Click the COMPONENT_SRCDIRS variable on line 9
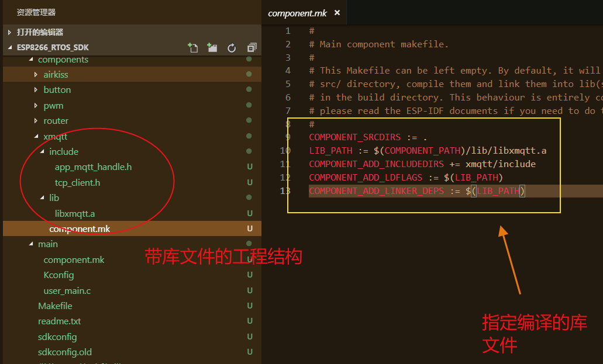The width and height of the screenshot is (603, 364). click(x=354, y=137)
